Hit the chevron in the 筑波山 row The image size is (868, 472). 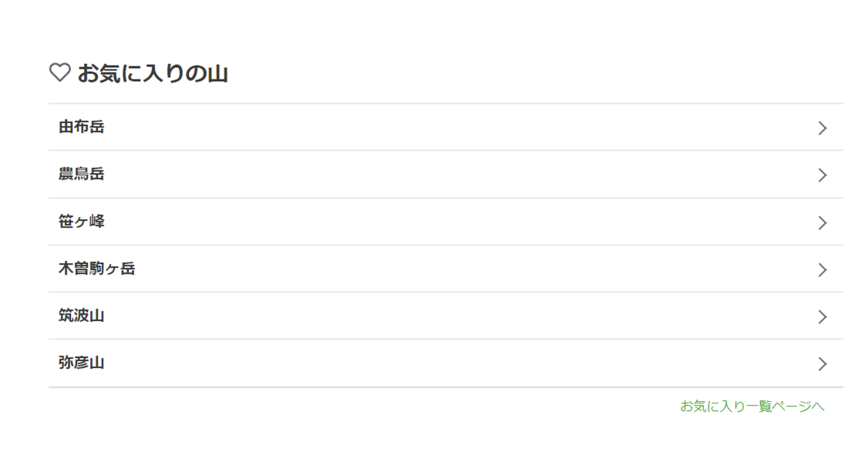(822, 317)
